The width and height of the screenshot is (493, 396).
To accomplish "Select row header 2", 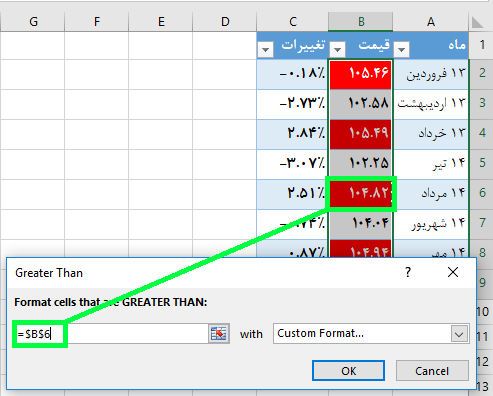I will pyautogui.click(x=482, y=74).
